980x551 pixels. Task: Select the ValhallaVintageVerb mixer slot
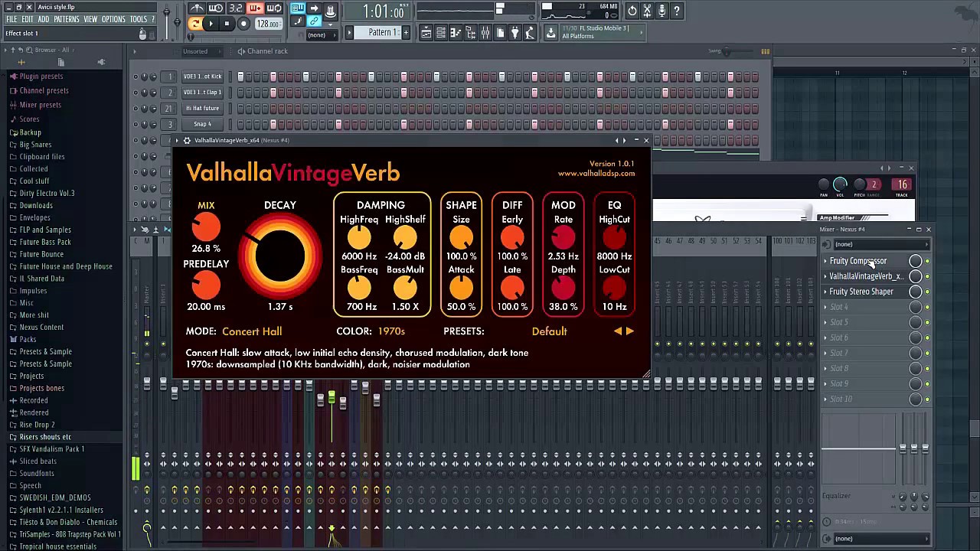click(x=865, y=276)
